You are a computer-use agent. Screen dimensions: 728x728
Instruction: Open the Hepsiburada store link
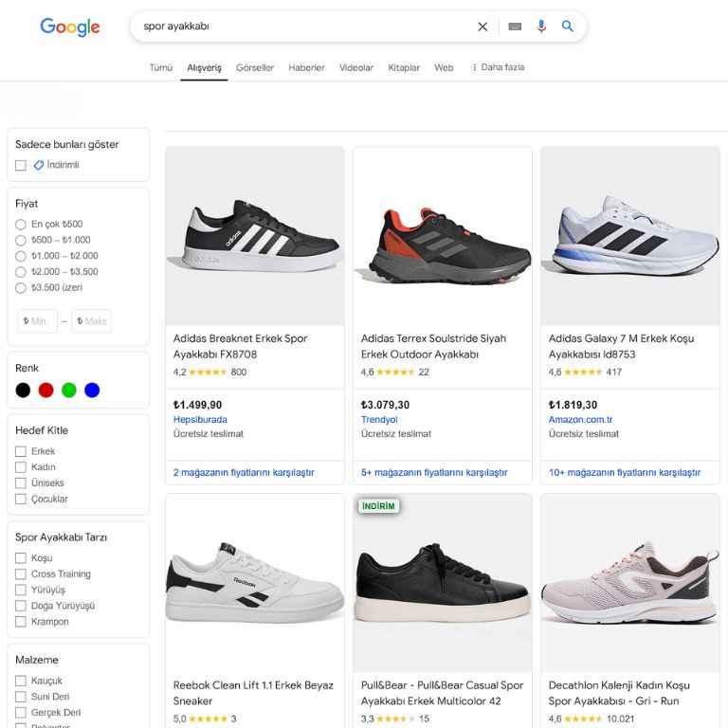(x=200, y=419)
